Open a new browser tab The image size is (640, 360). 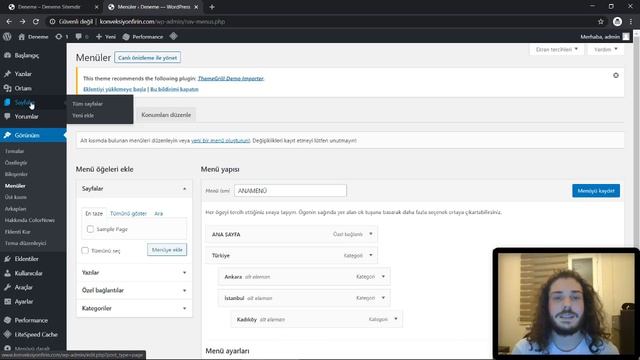(212, 7)
